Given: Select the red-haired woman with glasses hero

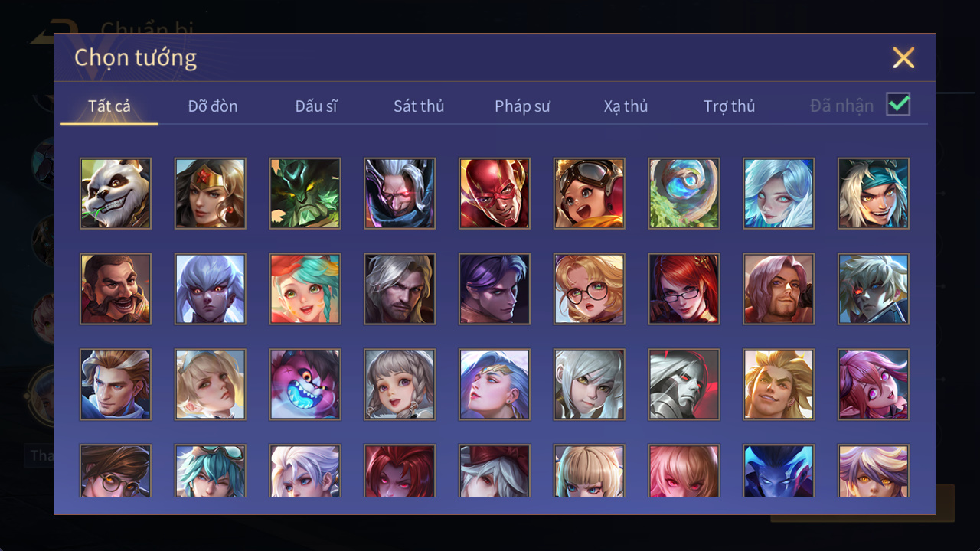Looking at the screenshot, I should (684, 289).
